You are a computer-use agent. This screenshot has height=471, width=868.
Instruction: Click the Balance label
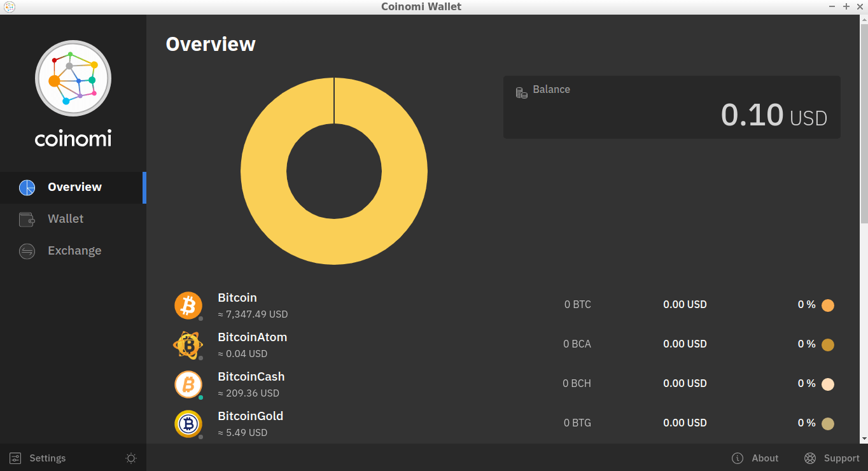click(x=551, y=90)
